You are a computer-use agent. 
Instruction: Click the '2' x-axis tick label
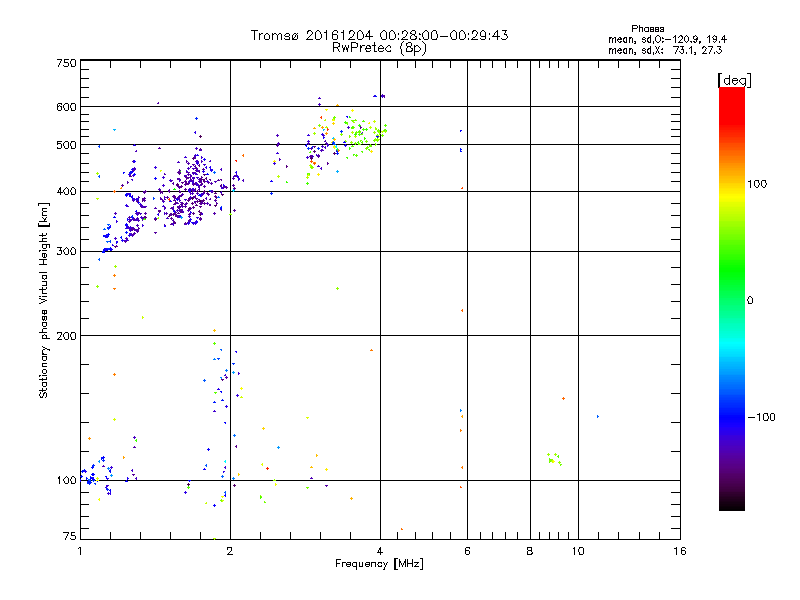tap(230, 551)
